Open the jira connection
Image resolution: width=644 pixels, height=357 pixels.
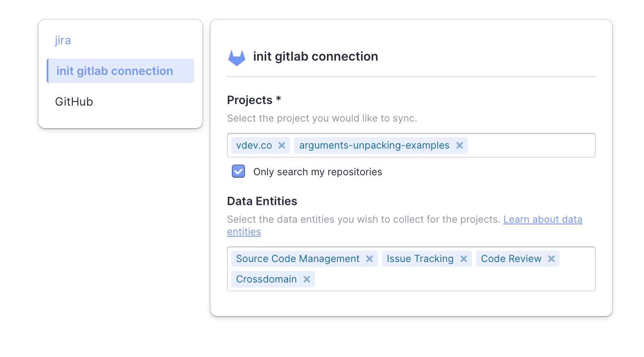[x=63, y=40]
